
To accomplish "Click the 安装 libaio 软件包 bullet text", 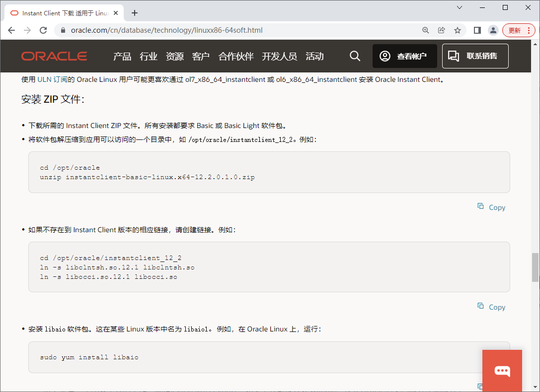I will pos(174,329).
